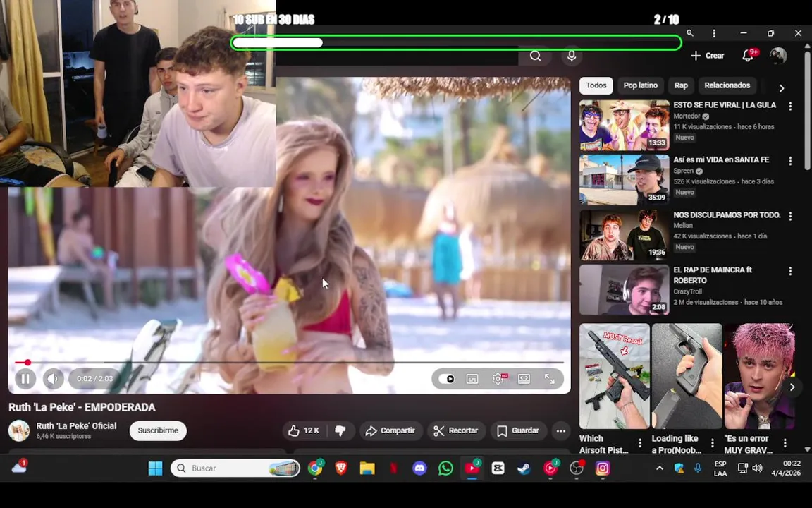812x508 pixels.
Task: Open thumbnail of ESTO SE FUE VIRAL video
Action: point(624,126)
